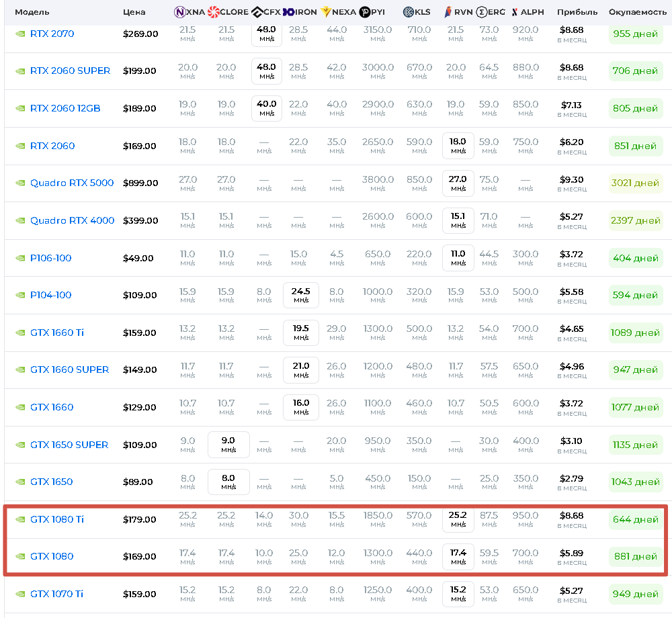Open the Quadro RTX 5000 model link
The image size is (672, 618).
[x=72, y=183]
